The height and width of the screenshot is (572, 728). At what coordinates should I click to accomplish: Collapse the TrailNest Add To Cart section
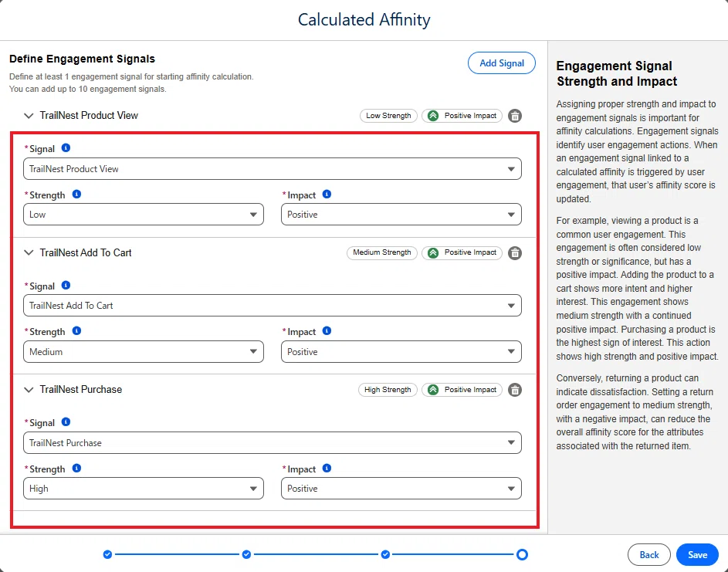29,252
